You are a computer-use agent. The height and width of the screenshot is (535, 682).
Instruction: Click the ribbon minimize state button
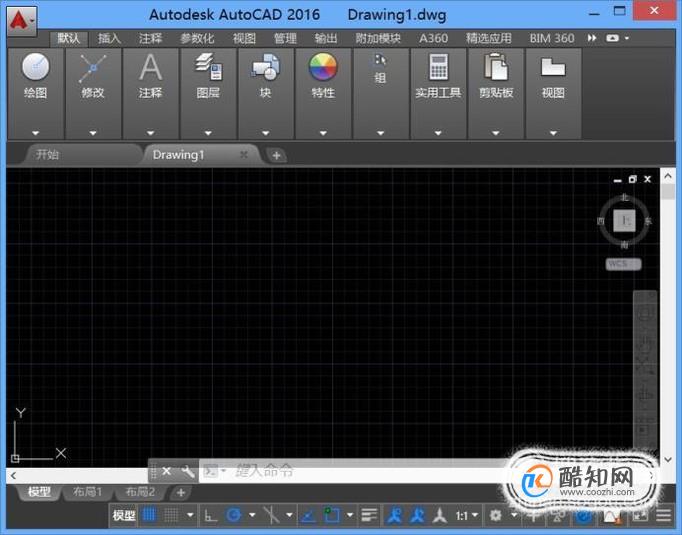click(612, 38)
